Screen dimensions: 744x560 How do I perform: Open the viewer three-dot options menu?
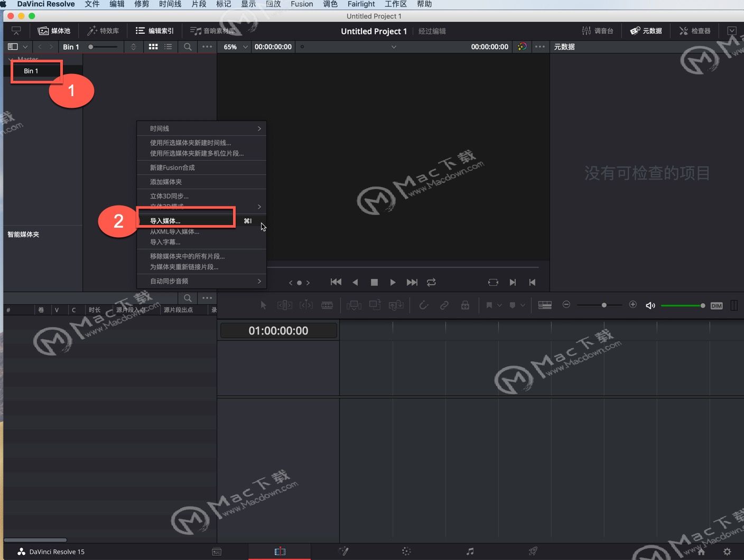coord(540,46)
